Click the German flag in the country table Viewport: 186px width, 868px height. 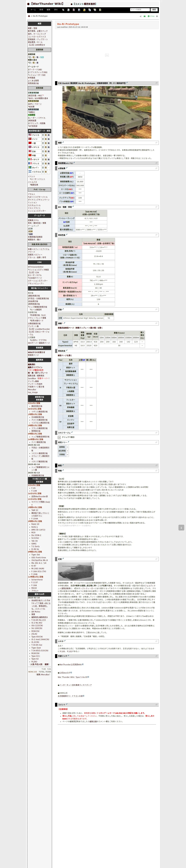pyautogui.click(x=30, y=139)
